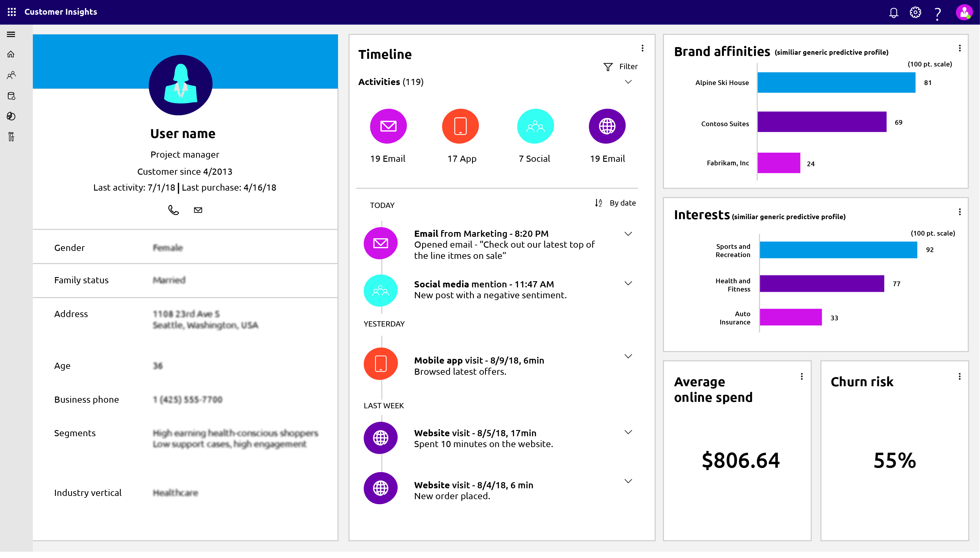Open settings gear in the header
Viewport: 980px width, 558px height.
915,13
